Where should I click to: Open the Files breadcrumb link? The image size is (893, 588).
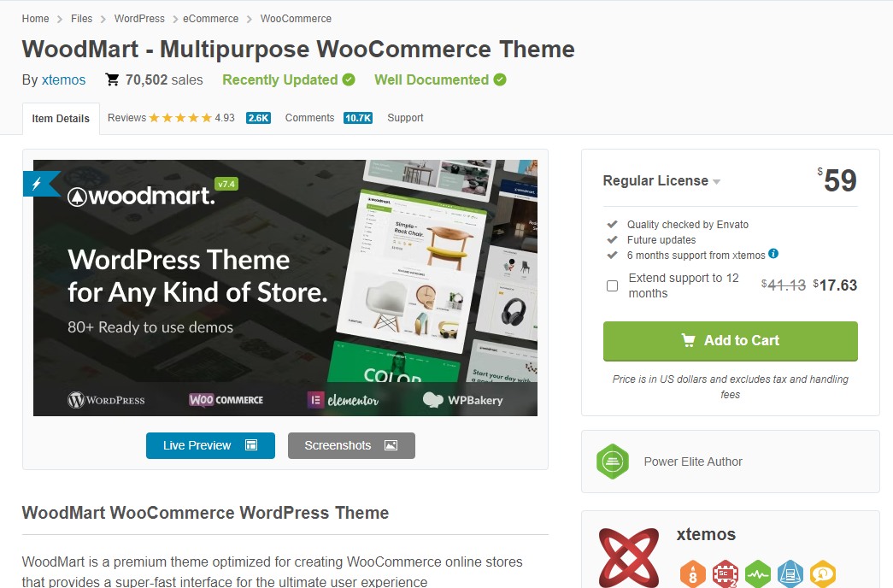81,19
